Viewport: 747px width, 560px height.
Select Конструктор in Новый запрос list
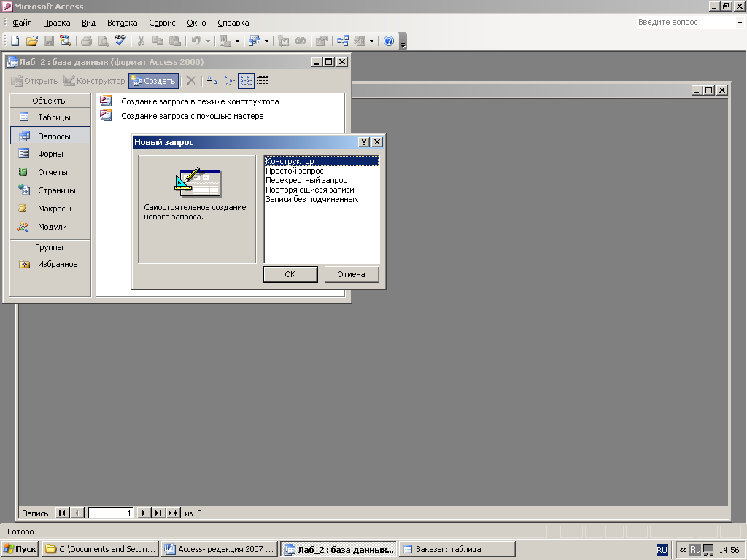(322, 161)
